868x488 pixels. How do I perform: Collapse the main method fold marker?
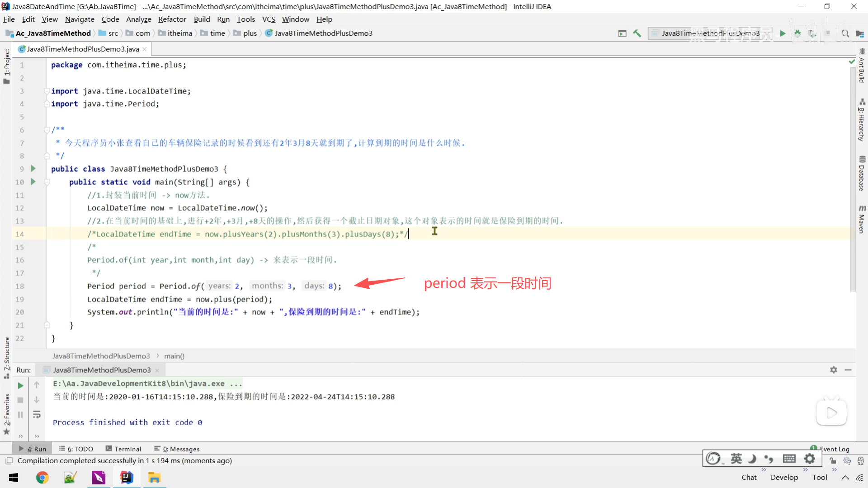47,182
